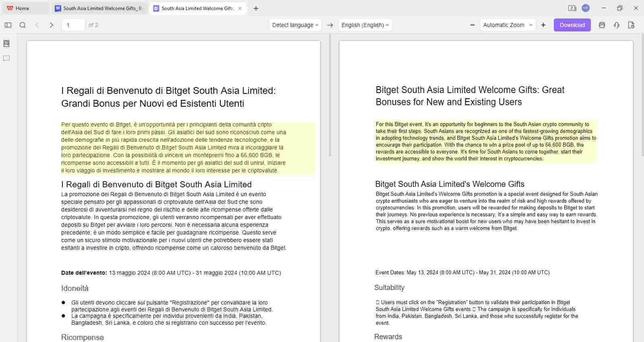Close the active translation tab
The height and width of the screenshot is (342, 644).
click(x=240, y=8)
